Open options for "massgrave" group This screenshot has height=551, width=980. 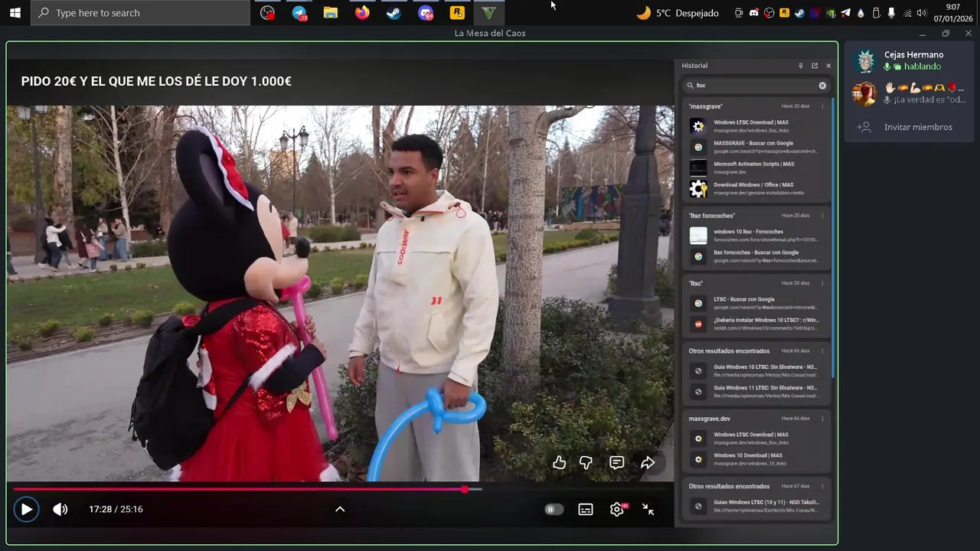(823, 106)
